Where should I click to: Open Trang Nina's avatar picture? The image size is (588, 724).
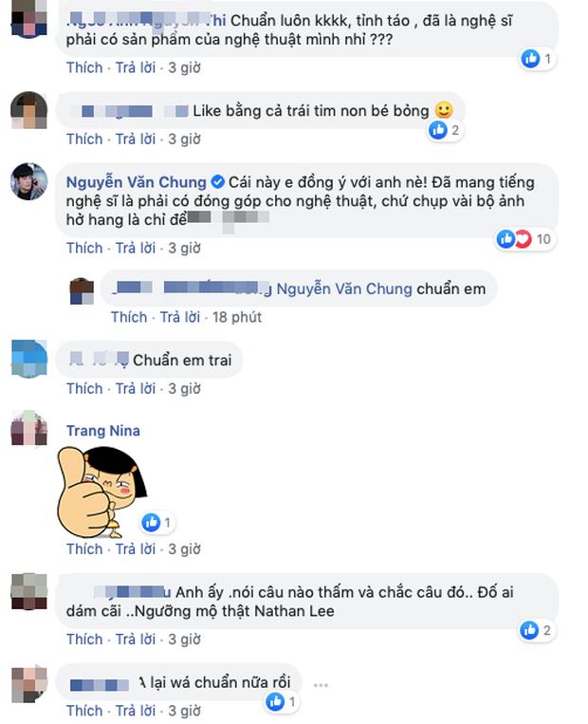point(29,428)
